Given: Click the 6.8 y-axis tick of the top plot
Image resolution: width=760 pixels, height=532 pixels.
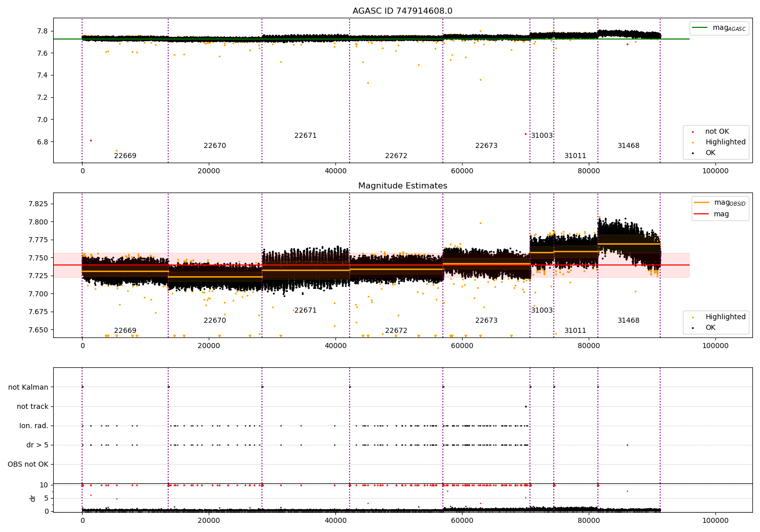Looking at the screenshot, I should pyautogui.click(x=43, y=142).
